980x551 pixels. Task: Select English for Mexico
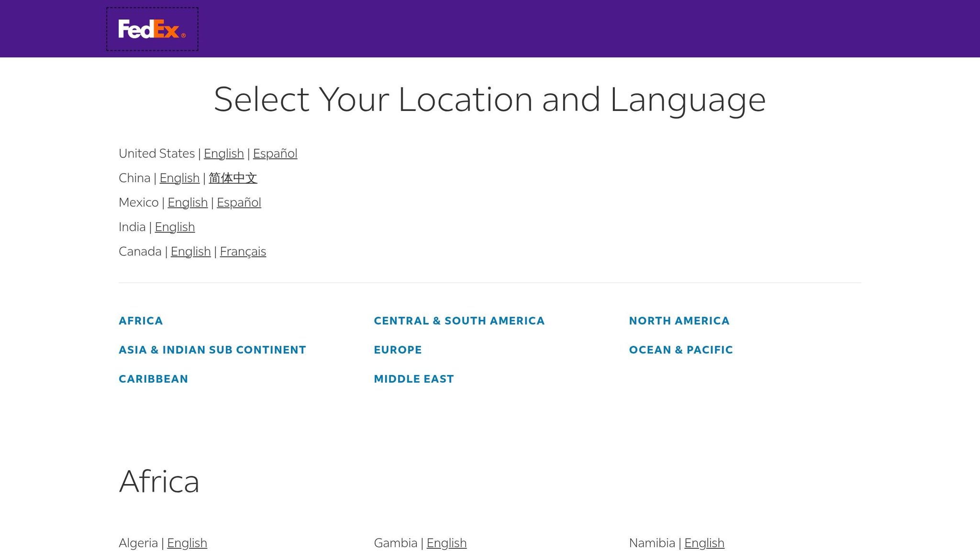click(x=187, y=202)
